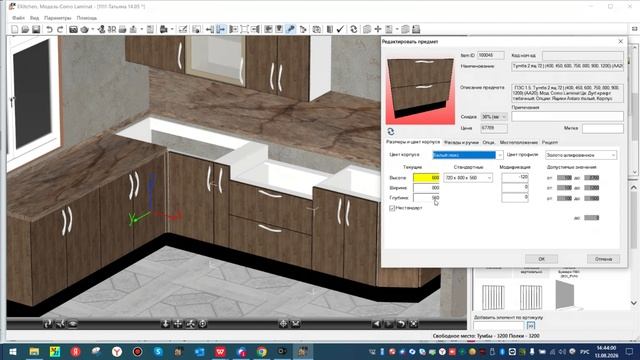Click the crosshair center icon in viewport bar
This screenshot has height=360, width=640.
pyautogui.click(x=283, y=324)
